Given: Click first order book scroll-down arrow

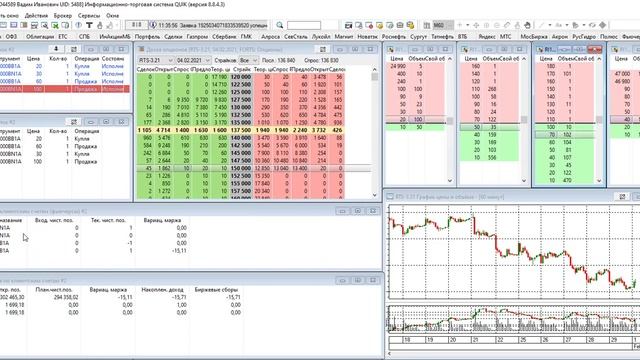Looking at the screenshot, I should pos(450,180).
